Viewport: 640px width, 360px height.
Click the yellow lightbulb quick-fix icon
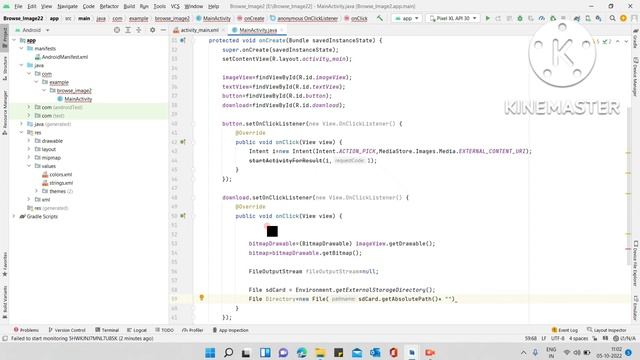point(201,298)
